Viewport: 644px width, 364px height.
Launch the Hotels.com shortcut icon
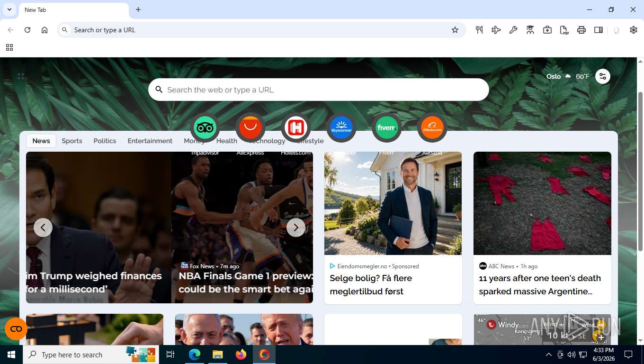coord(296,127)
